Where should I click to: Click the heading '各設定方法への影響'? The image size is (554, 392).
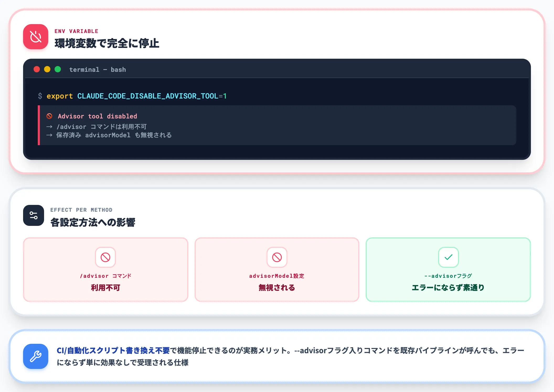pyautogui.click(x=93, y=222)
